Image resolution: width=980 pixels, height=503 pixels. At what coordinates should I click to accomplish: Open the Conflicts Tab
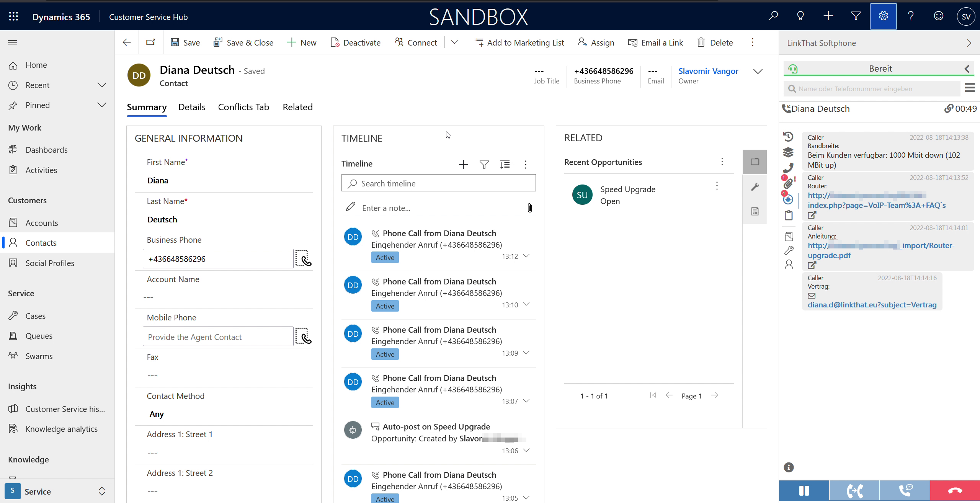(x=243, y=107)
